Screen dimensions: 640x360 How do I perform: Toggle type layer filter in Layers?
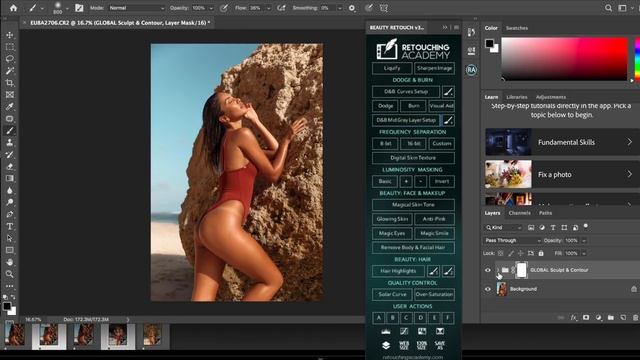click(x=553, y=227)
